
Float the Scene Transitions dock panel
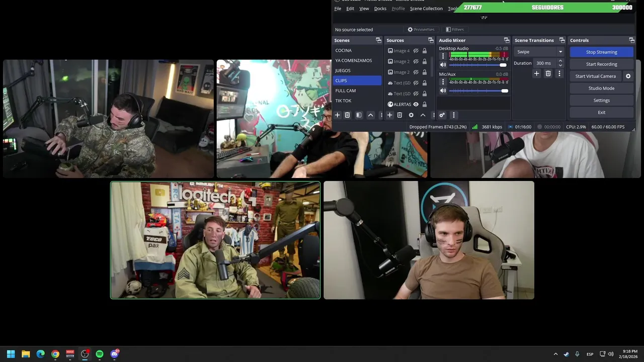562,40
